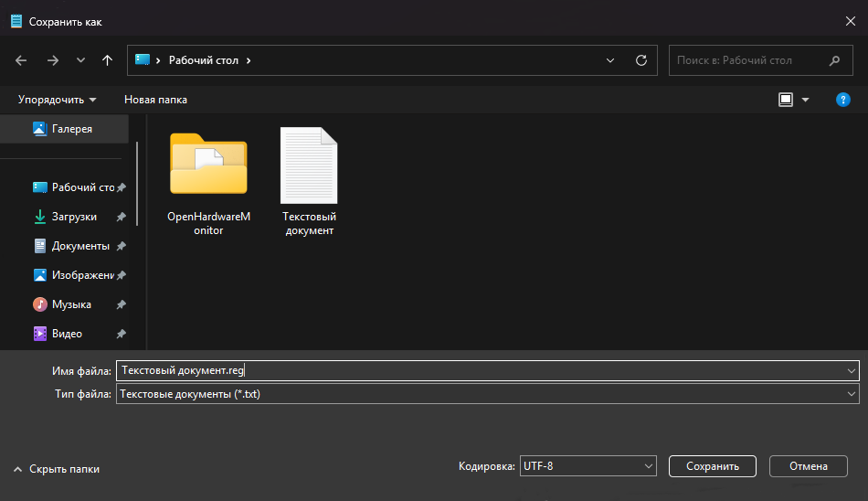
Task: Click the Сохранить button
Action: 712,466
